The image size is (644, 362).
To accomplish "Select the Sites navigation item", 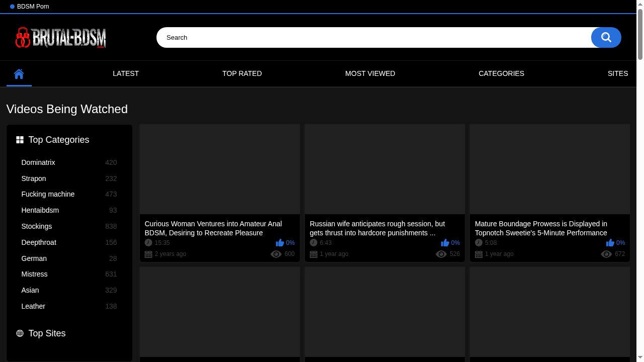I will coord(617,73).
